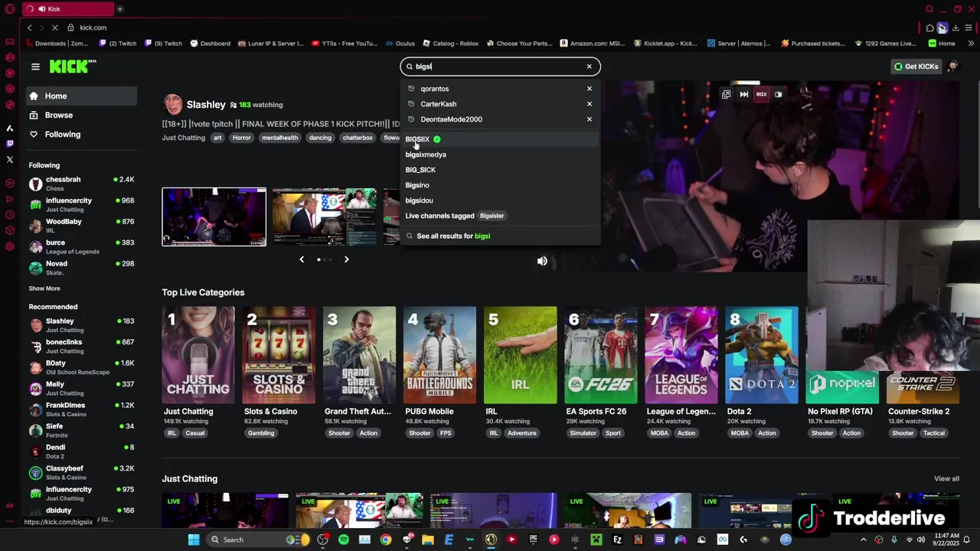Open the user profile avatar menu
Image resolution: width=980 pixels, height=551 pixels.
(x=953, y=67)
